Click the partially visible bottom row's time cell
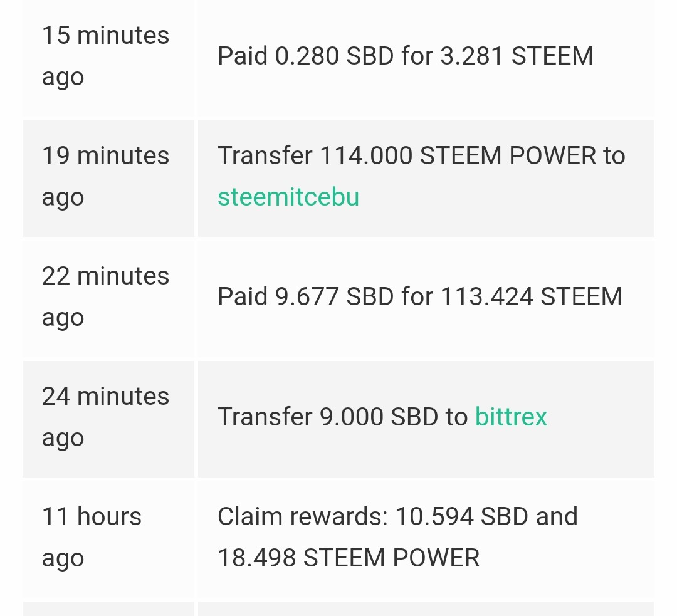Viewport: 677px width, 616px height. click(108, 608)
